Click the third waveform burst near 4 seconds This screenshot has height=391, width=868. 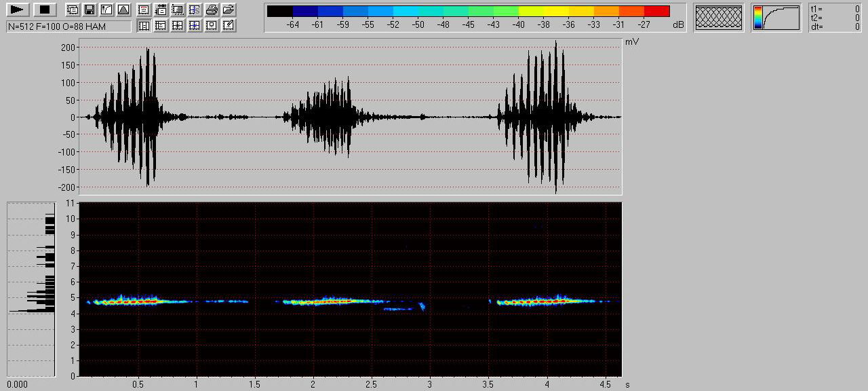pyautogui.click(x=542, y=117)
